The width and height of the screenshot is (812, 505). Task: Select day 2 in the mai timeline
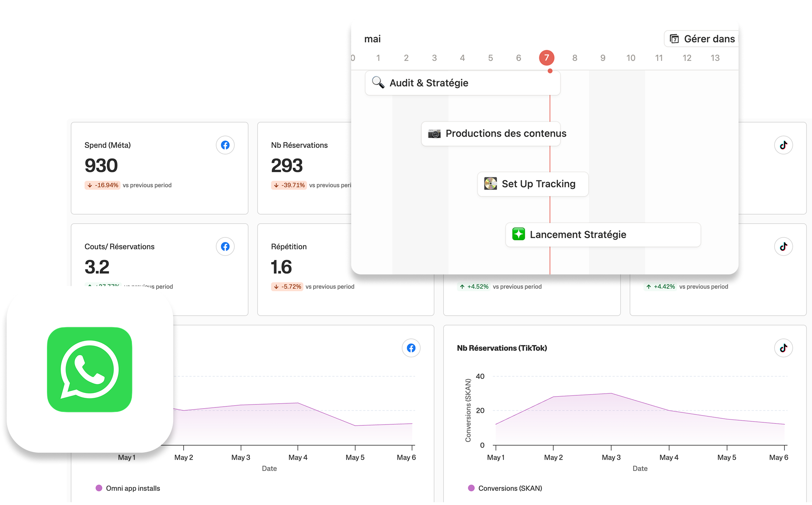pyautogui.click(x=406, y=58)
